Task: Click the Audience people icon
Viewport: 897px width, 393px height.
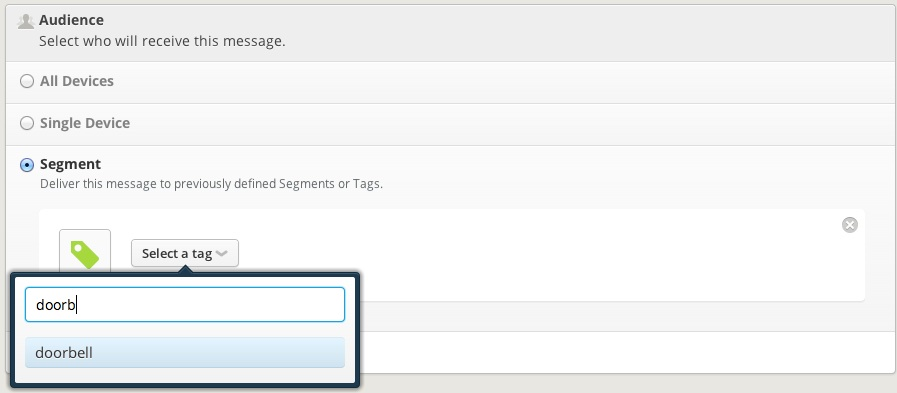Action: coord(26,21)
